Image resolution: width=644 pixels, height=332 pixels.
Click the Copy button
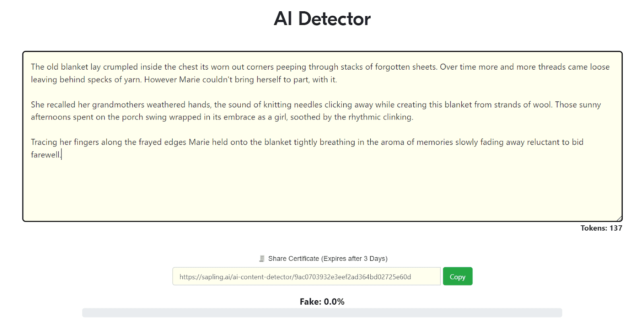(458, 276)
